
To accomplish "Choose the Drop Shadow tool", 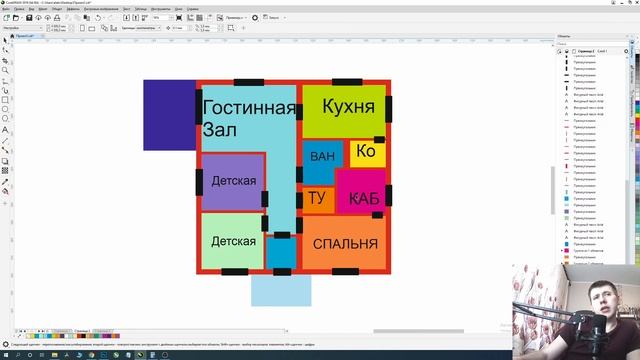I will coord(5,161).
